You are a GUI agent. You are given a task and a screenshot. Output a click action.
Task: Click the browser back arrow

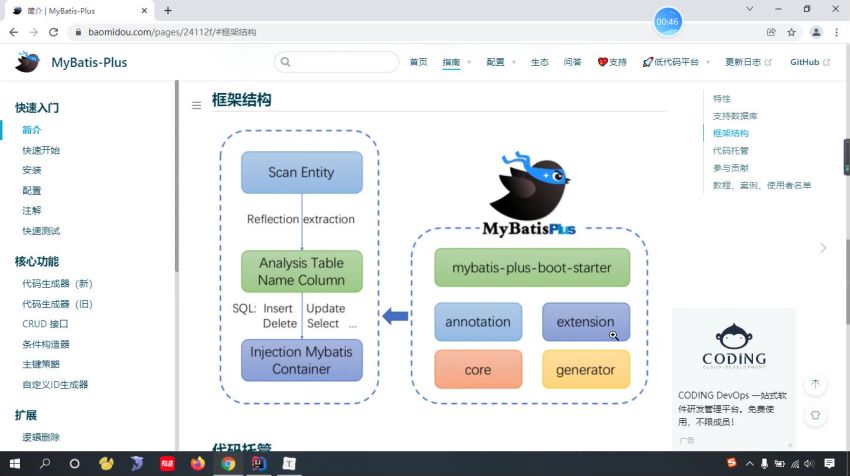pyautogui.click(x=14, y=32)
